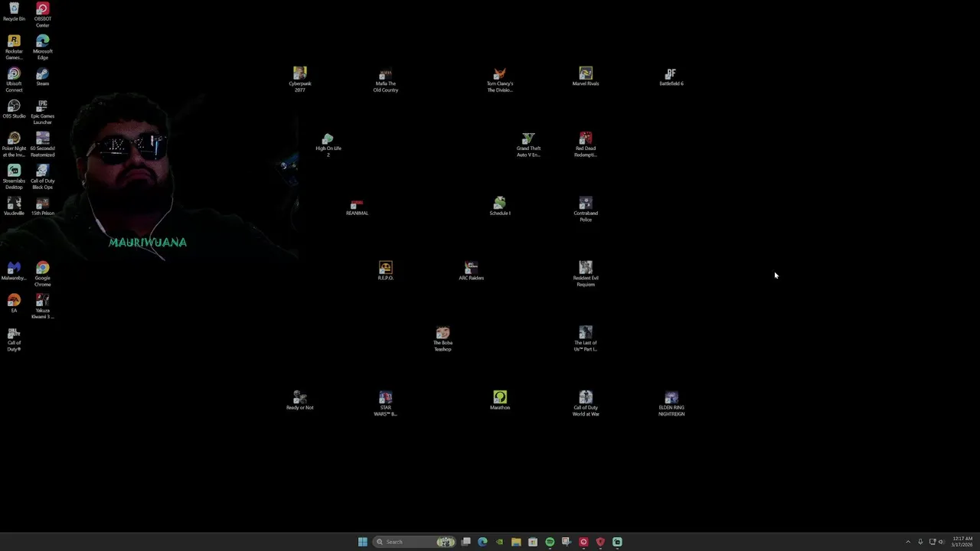Click the microphone tray icon
The image size is (980, 551).
coord(920,542)
